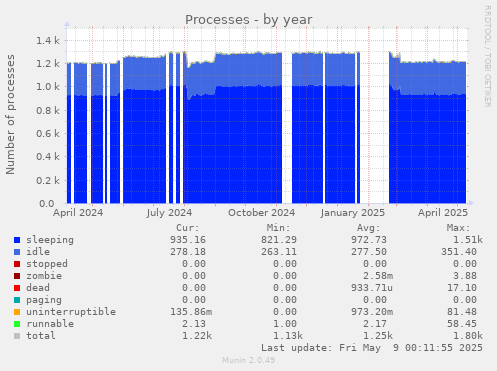Click the 'Avg:' column header
497x371 pixels.
[369, 228]
